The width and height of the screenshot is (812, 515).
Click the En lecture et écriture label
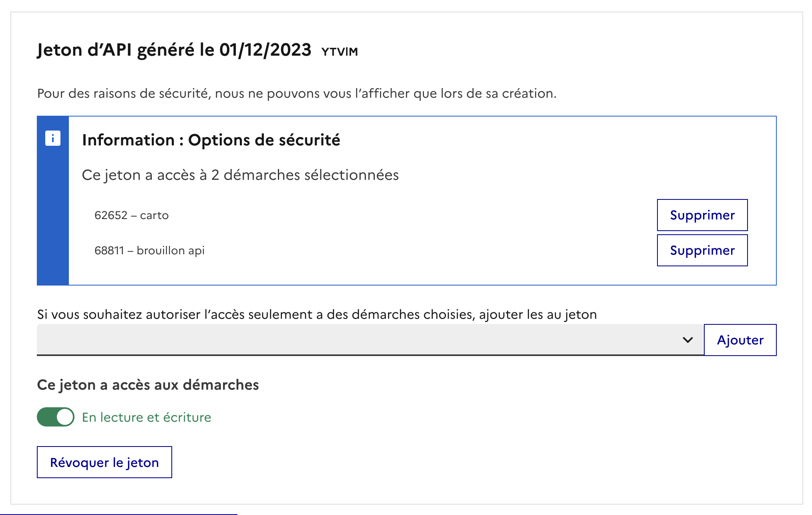[147, 417]
